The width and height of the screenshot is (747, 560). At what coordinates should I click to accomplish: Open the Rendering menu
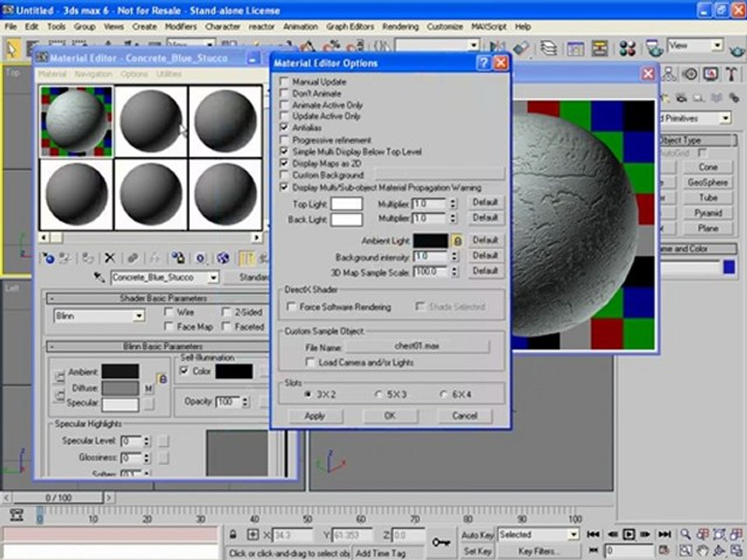click(x=400, y=26)
